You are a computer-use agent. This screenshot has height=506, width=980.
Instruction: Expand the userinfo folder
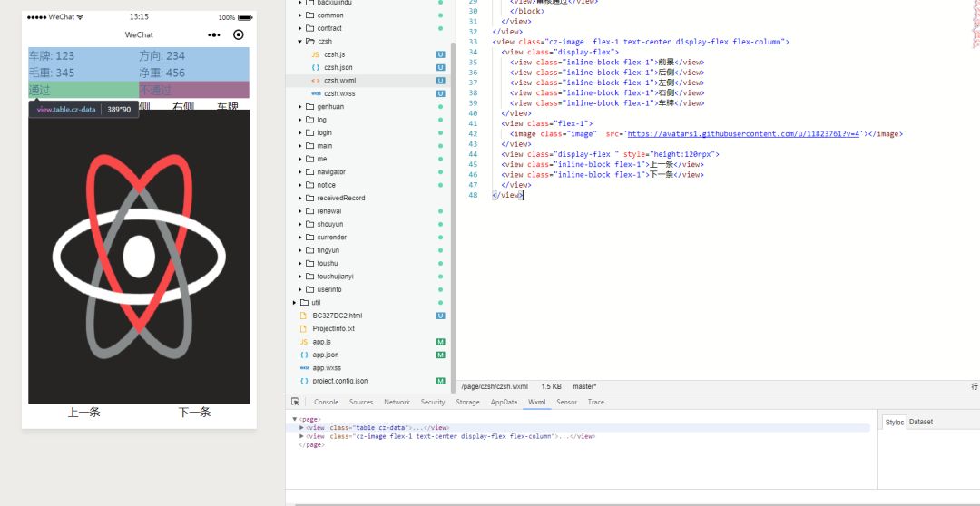click(x=300, y=289)
